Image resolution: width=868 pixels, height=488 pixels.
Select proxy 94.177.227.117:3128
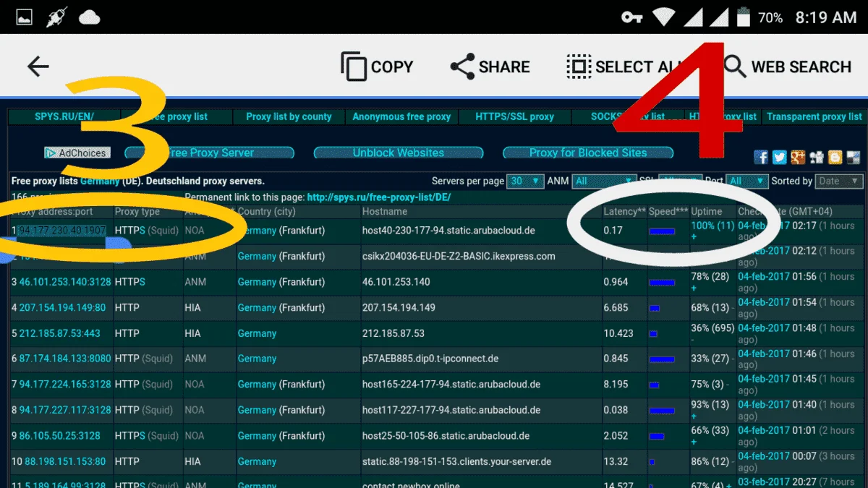(x=65, y=410)
